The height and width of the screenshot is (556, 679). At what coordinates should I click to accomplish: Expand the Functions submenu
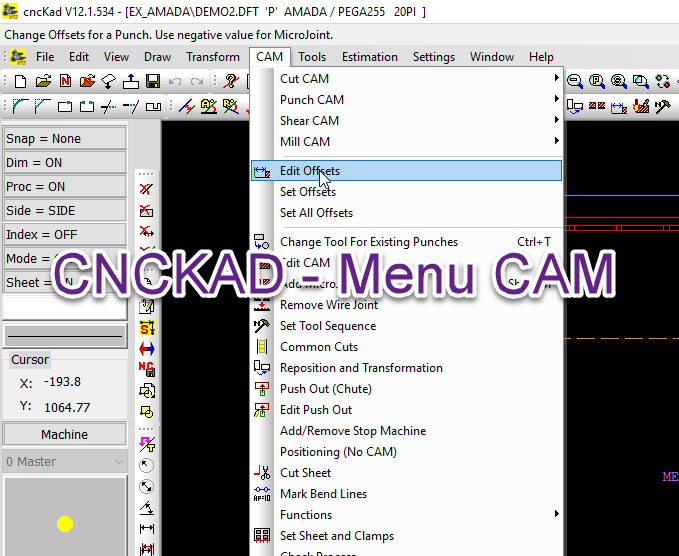pyautogui.click(x=406, y=515)
